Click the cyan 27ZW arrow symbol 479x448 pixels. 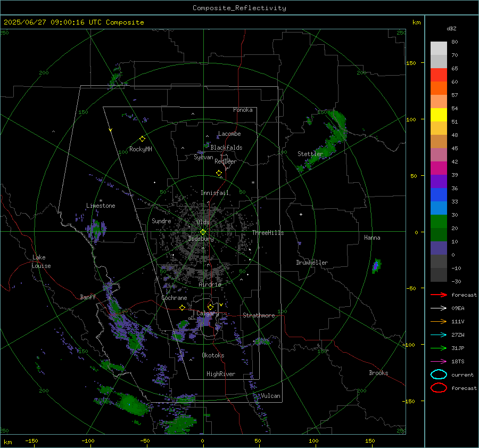tap(439, 335)
